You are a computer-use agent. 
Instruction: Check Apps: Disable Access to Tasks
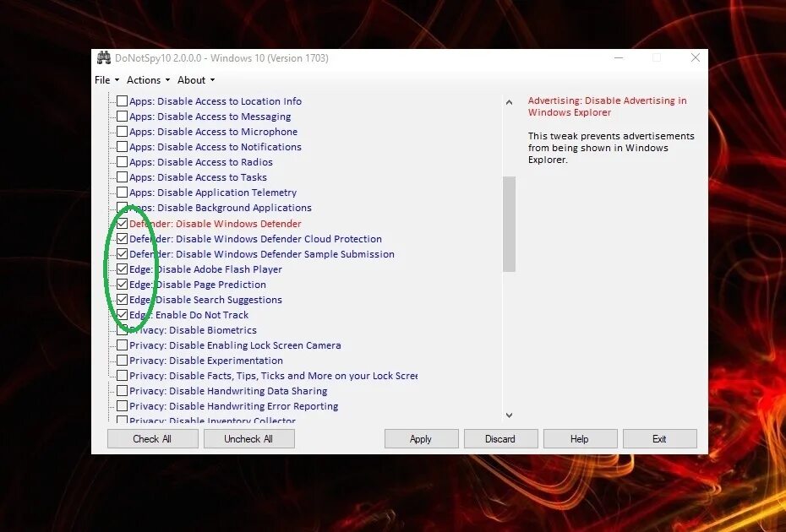coord(123,176)
